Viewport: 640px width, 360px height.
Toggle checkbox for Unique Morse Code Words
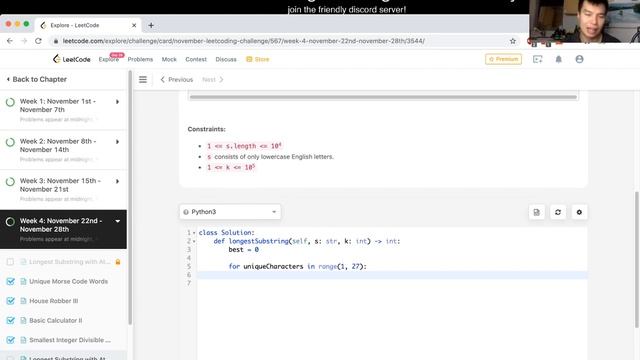(11, 281)
